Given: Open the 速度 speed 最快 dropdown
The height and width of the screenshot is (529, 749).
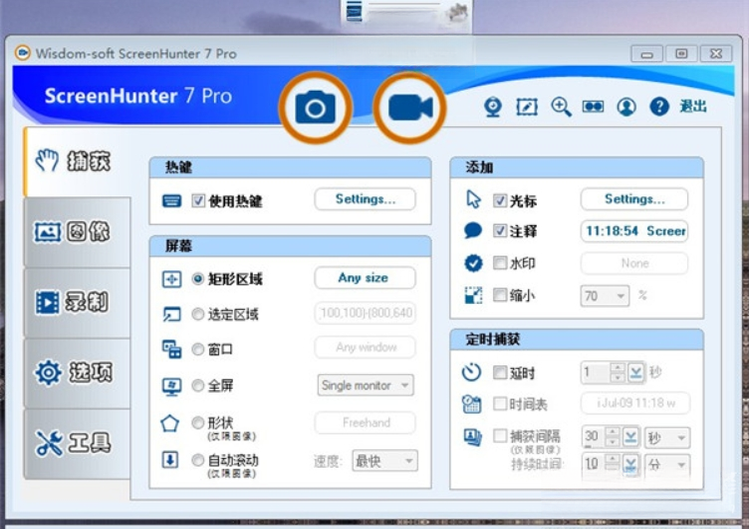Looking at the screenshot, I should point(385,461).
